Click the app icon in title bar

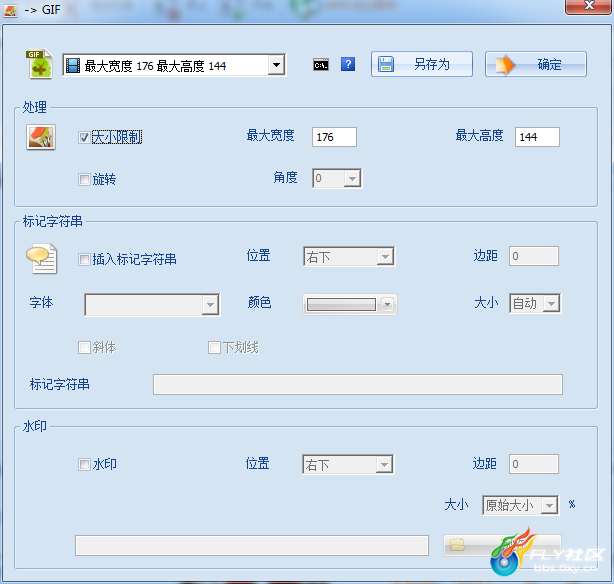(10, 10)
